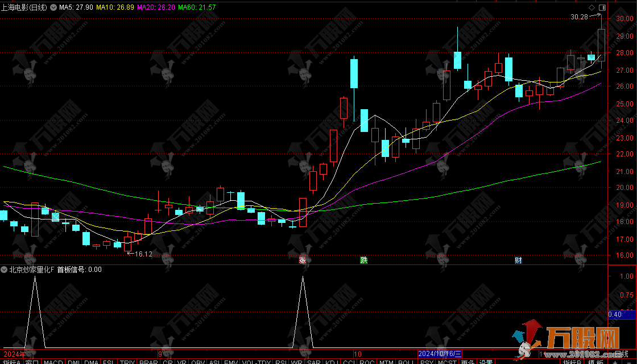
Task: Click the green 跌 event marker
Action: pos(364,260)
